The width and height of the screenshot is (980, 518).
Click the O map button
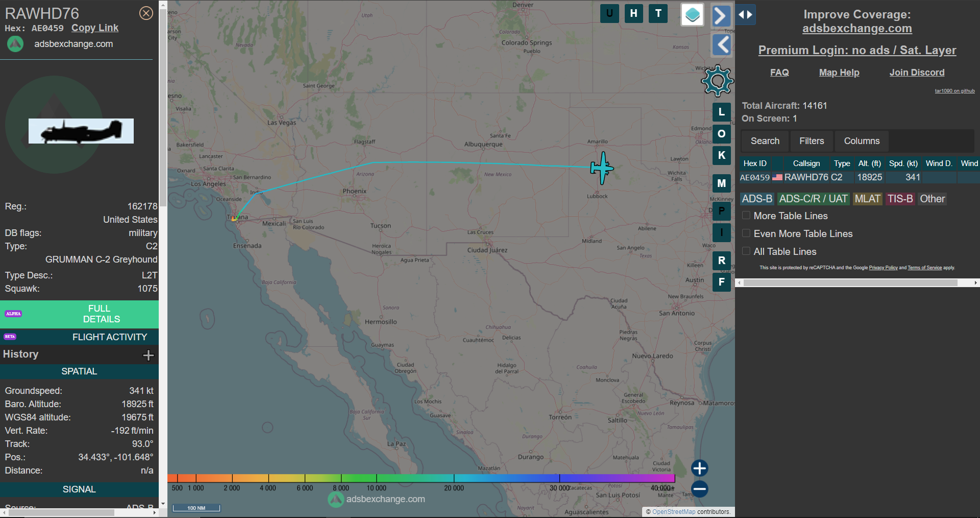click(x=721, y=134)
